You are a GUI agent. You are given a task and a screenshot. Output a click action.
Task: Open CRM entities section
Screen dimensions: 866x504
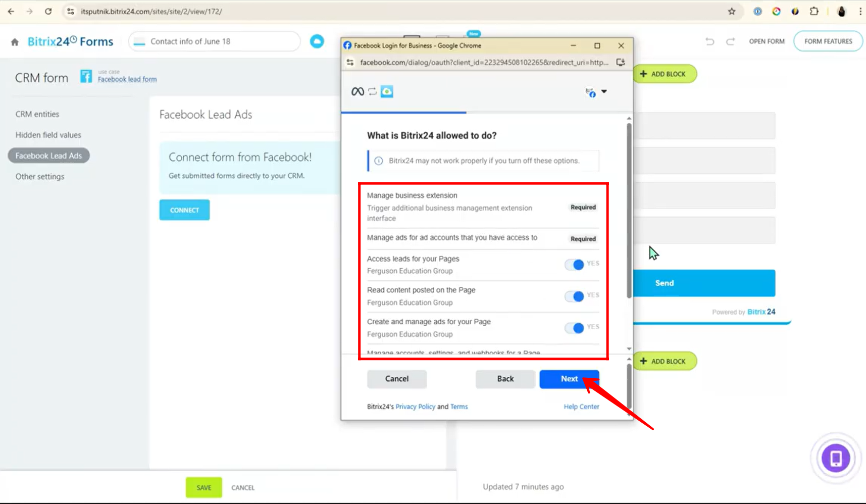(x=37, y=114)
